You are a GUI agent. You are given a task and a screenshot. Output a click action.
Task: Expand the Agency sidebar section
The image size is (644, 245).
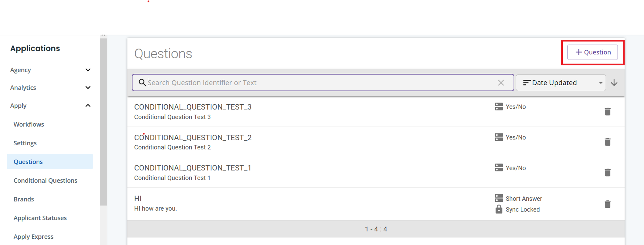coord(88,70)
